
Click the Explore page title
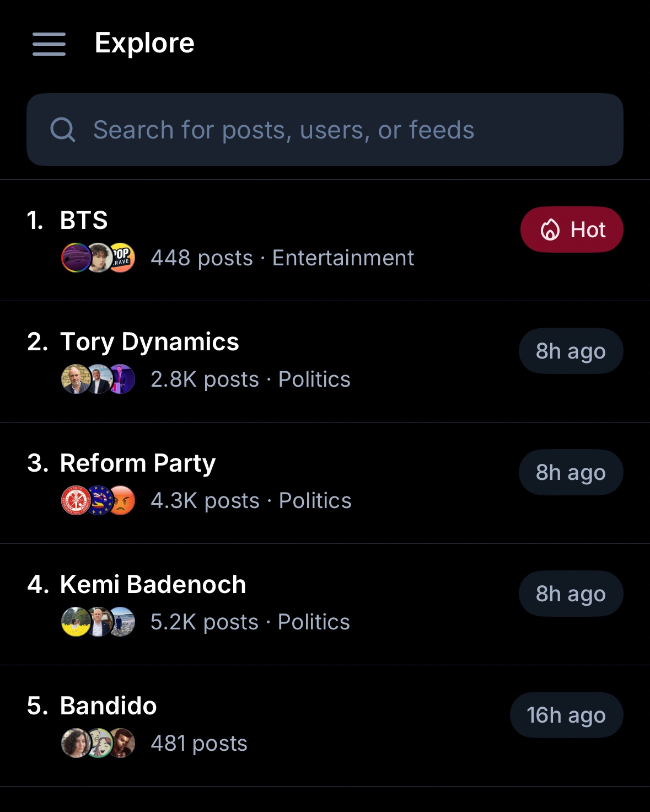point(144,43)
